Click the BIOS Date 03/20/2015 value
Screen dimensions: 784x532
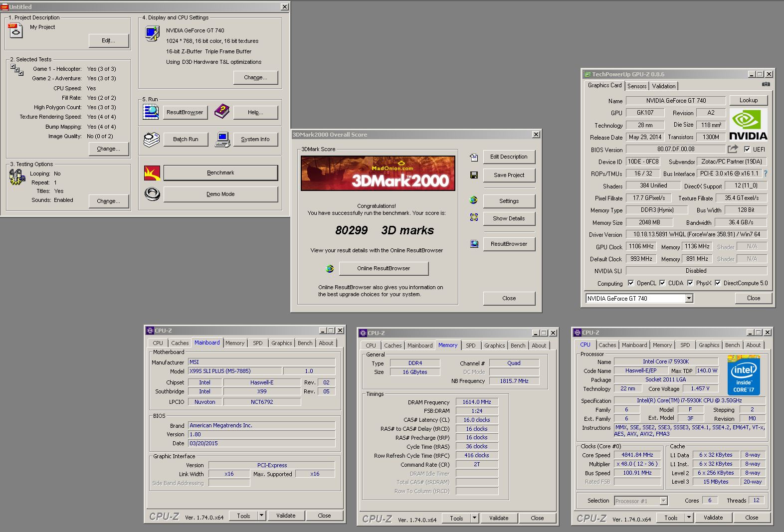tap(262, 443)
